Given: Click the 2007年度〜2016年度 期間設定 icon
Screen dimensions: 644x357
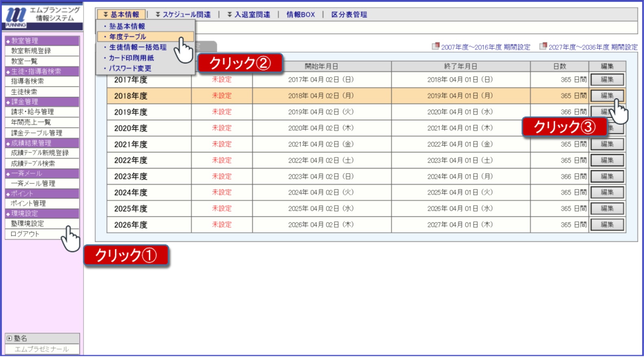Looking at the screenshot, I should coord(435,46).
